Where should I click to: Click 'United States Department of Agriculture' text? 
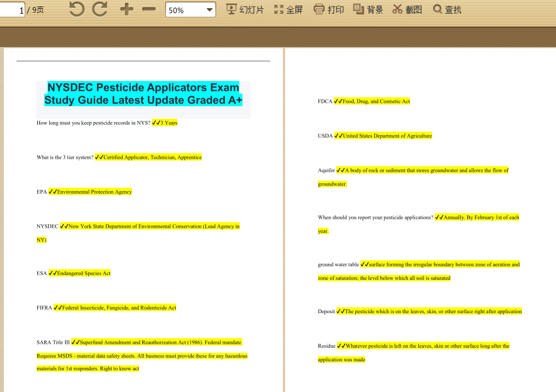pos(387,136)
